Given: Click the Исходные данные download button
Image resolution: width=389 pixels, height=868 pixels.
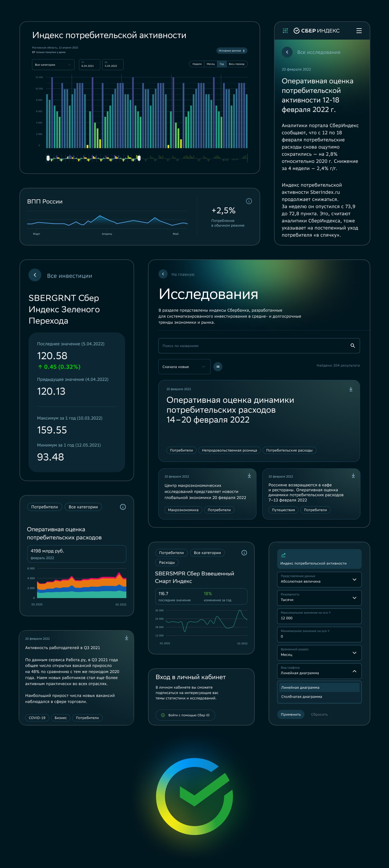Looking at the screenshot, I should (x=232, y=51).
